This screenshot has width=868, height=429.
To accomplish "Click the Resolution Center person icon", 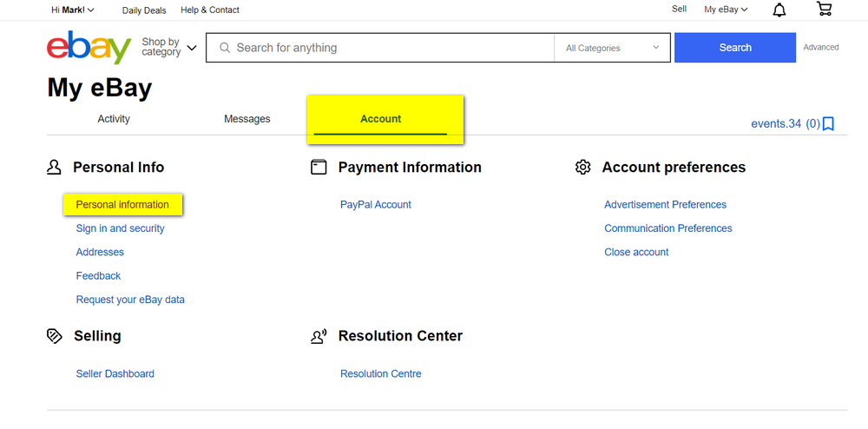I will pos(319,336).
